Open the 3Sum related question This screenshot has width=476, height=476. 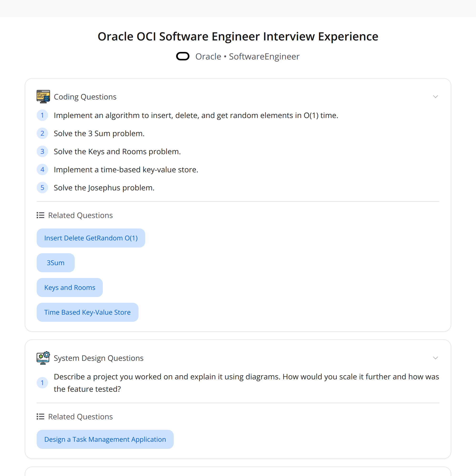[x=55, y=263]
